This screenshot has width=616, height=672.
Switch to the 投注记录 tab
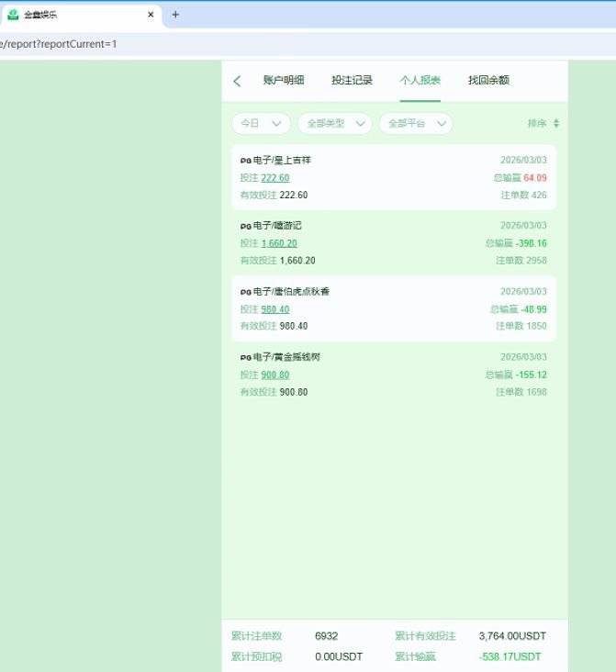[x=352, y=80]
